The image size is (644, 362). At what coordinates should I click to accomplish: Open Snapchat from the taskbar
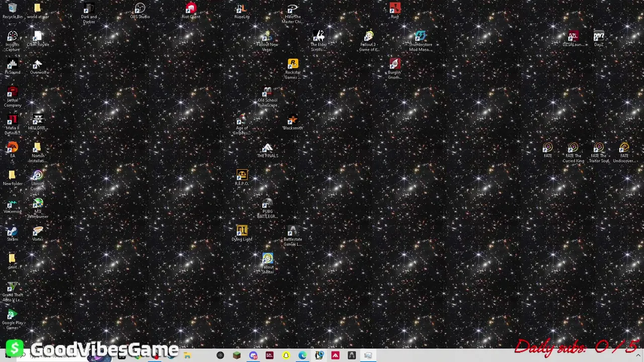286,355
